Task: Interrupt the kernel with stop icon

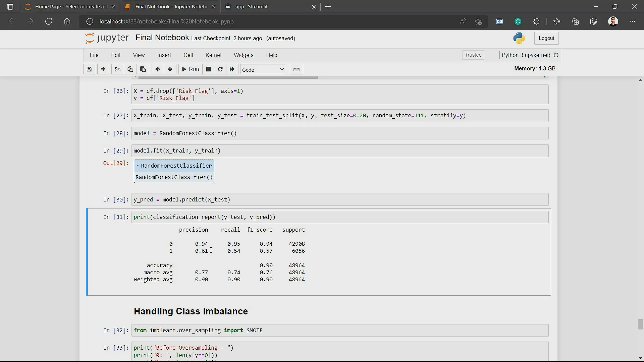Action: [208, 69]
